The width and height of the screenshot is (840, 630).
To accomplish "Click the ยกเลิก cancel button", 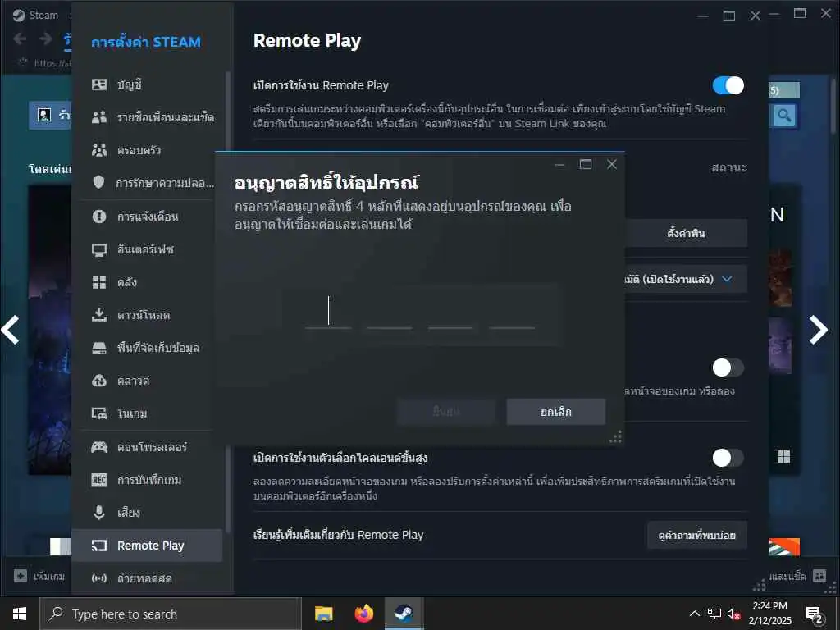I will click(556, 412).
